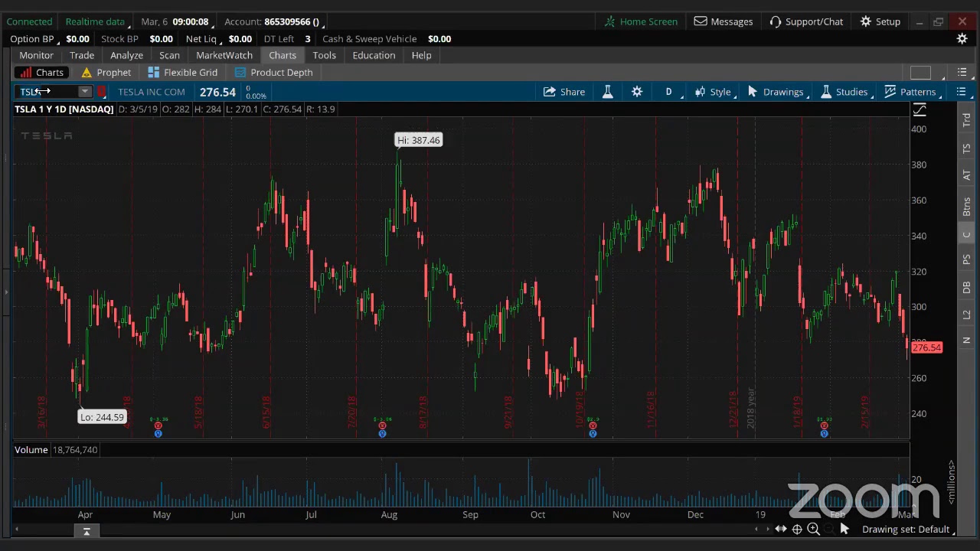Open the Education tab
The width and height of the screenshot is (980, 551).
coord(374,55)
